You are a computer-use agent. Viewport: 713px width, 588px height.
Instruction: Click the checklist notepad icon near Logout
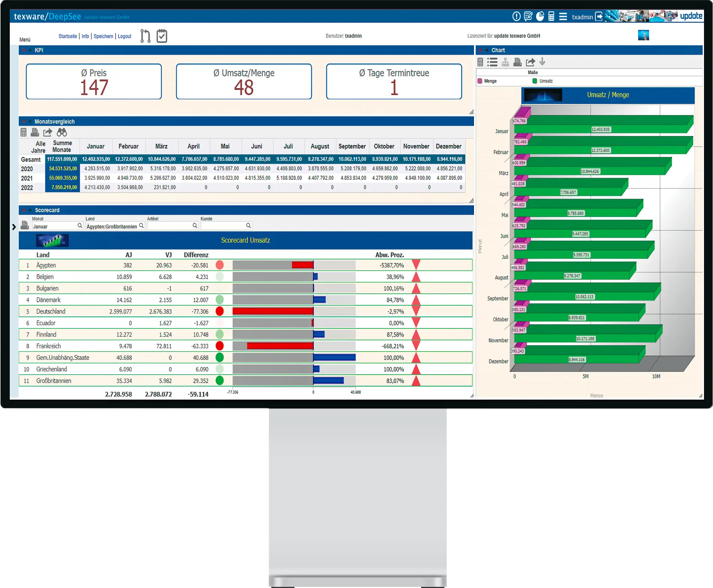point(162,36)
